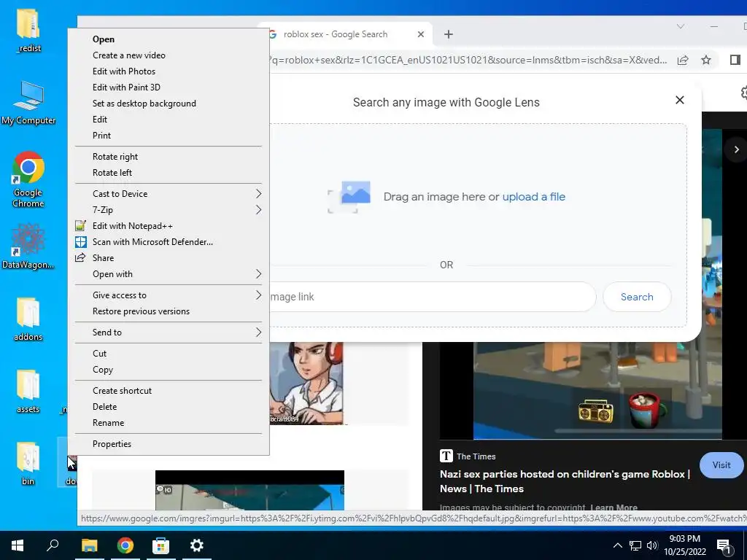Expand the Give access to submenu

[x=169, y=295]
